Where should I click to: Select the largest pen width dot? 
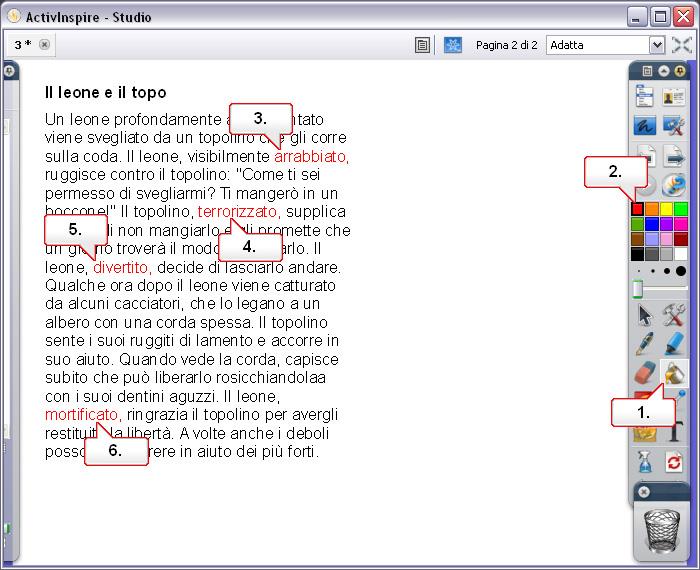tap(681, 271)
